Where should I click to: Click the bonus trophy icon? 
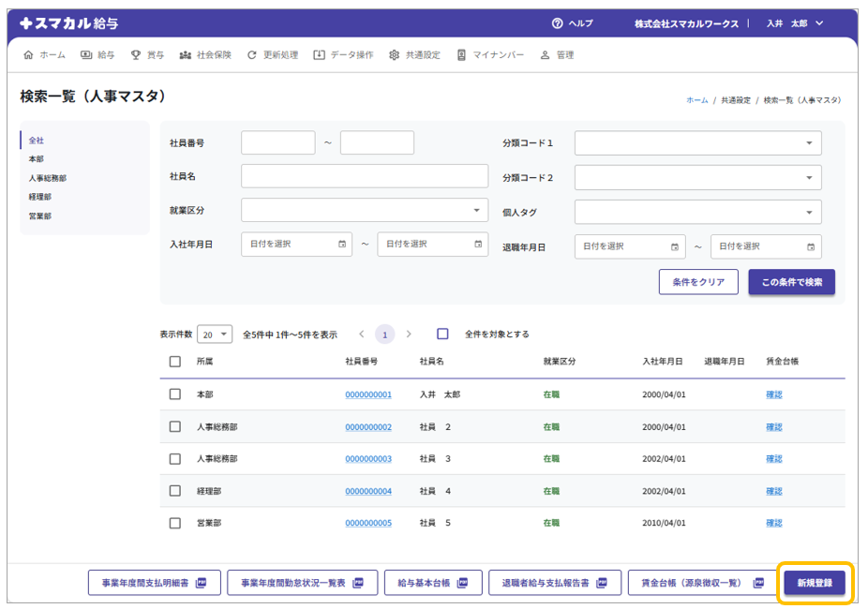click(136, 55)
